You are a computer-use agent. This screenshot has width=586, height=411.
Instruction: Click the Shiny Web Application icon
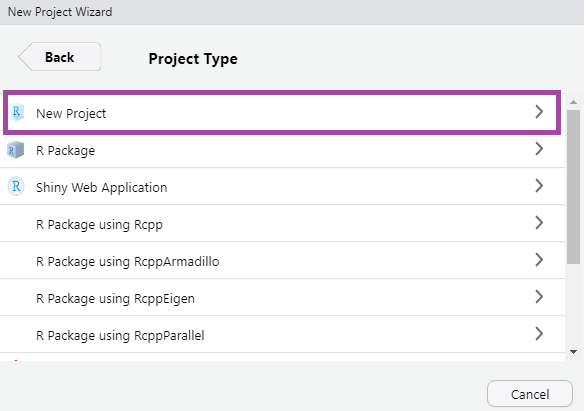(16, 186)
